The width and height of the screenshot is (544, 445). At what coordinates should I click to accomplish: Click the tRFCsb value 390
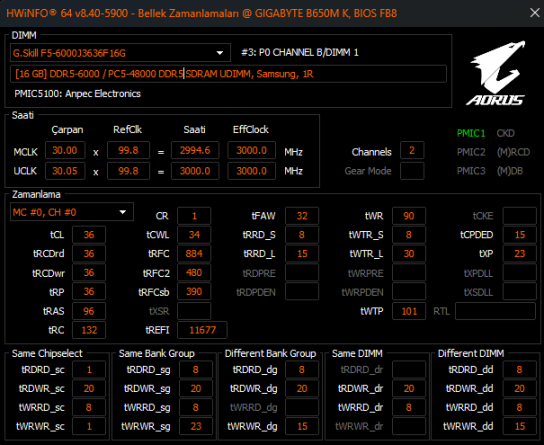pos(194,292)
